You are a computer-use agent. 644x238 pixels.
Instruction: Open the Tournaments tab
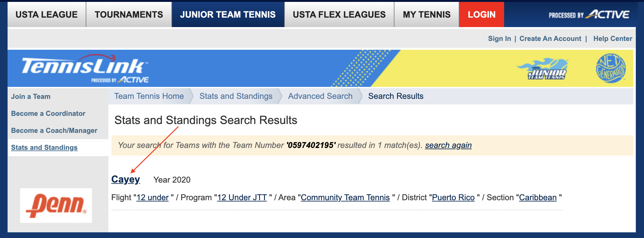[129, 14]
